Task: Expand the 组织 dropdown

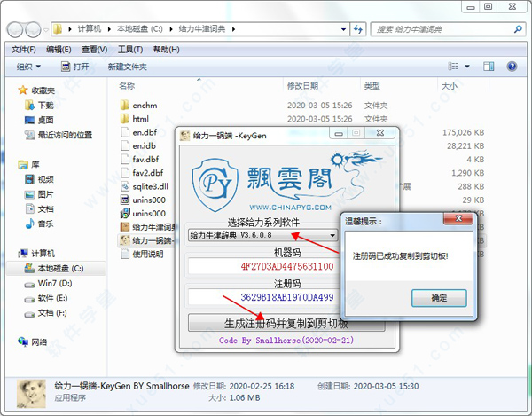Action: [x=28, y=67]
